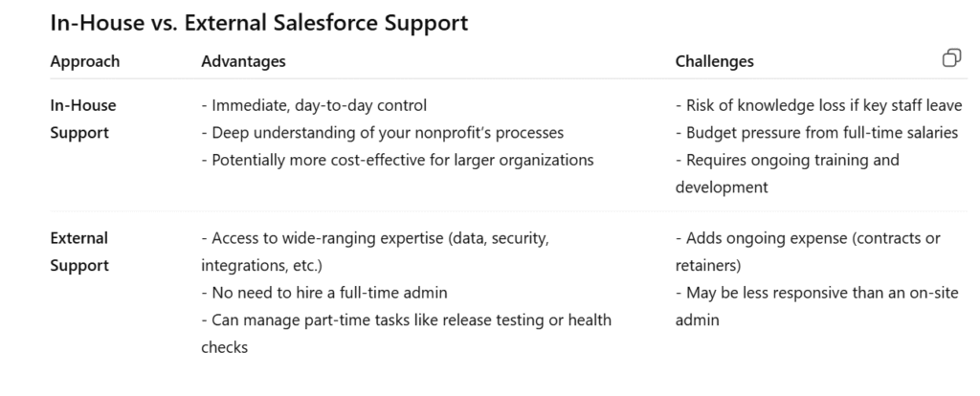Click the word checks under External advantages
The height and width of the screenshot is (396, 980).
click(224, 347)
